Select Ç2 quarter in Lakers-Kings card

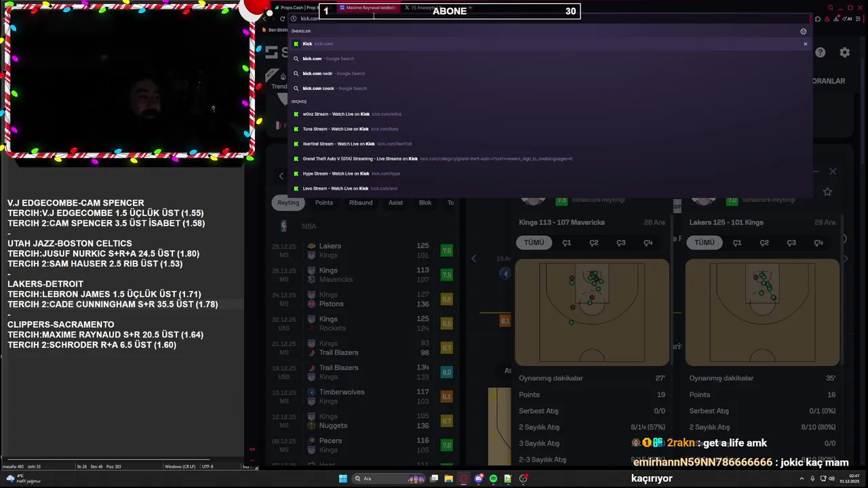point(764,243)
